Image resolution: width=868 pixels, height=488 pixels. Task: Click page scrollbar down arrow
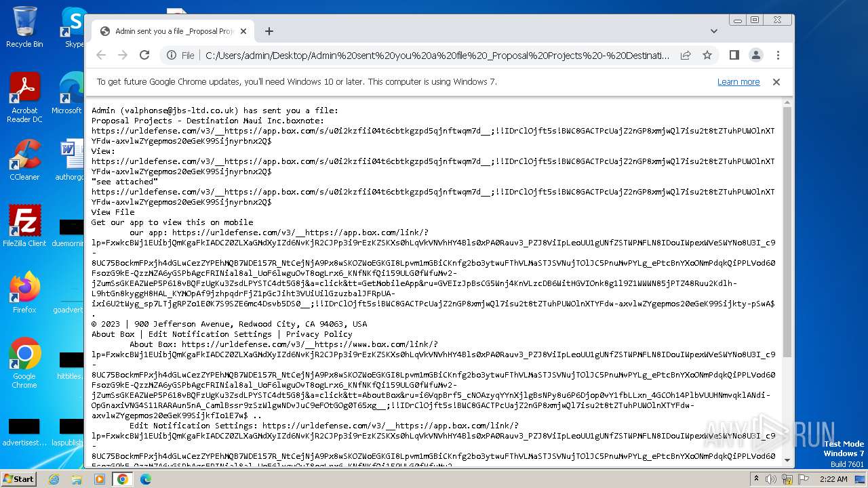[787, 461]
